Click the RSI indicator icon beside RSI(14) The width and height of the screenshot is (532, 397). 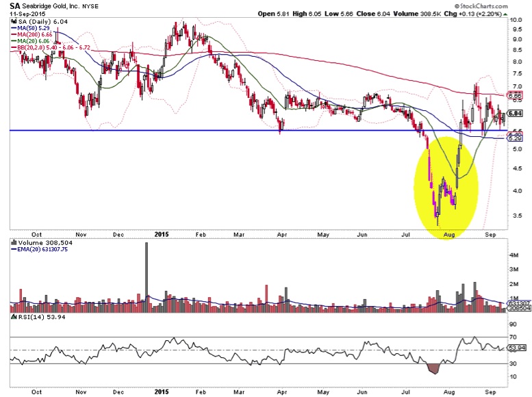14,317
